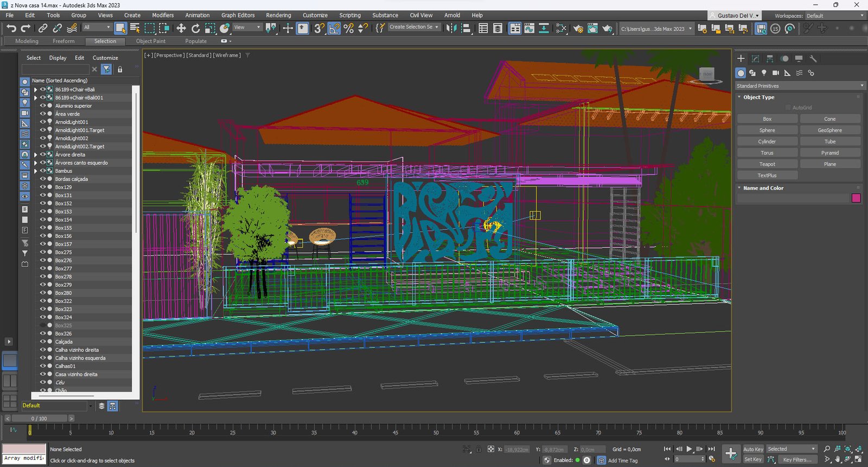The width and height of the screenshot is (868, 467).
Task: Click the Mirror tool icon
Action: coord(451,28)
